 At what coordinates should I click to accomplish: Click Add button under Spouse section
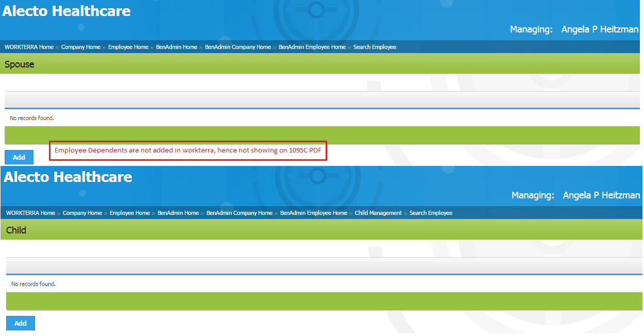19,157
